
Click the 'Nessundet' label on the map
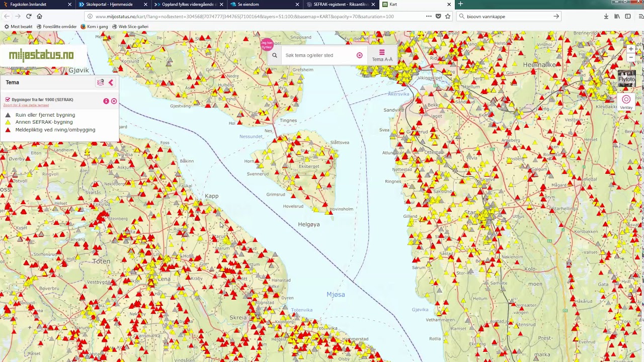(251, 136)
